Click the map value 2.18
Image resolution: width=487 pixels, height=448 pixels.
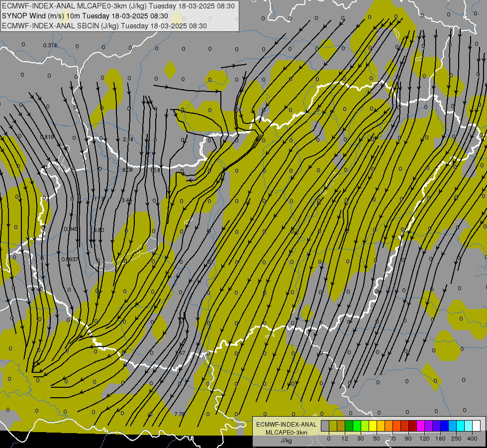(128, 139)
